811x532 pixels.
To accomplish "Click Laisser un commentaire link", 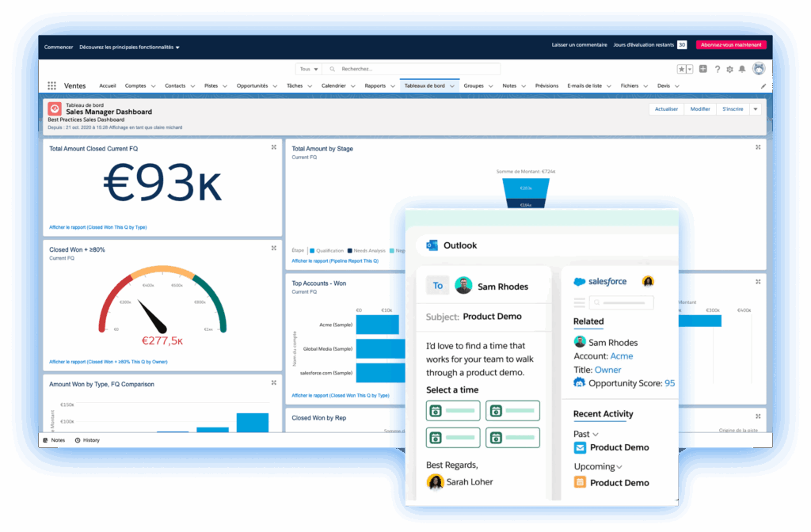I will (579, 45).
